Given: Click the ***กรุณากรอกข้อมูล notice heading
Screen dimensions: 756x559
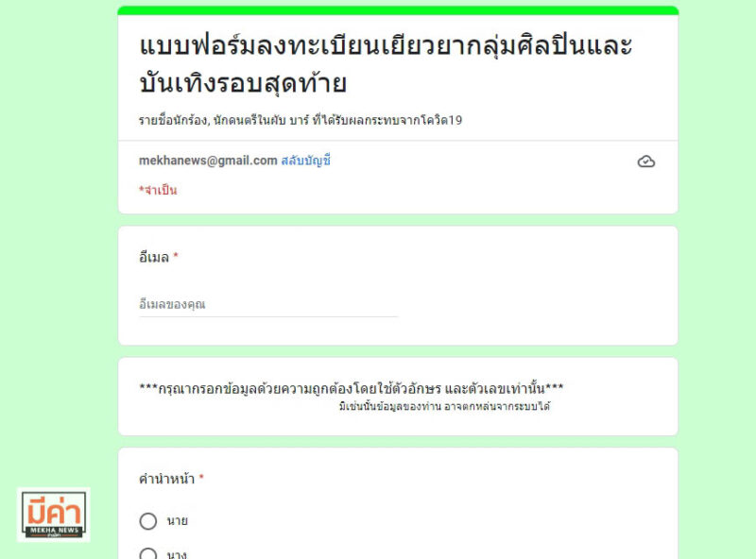Looking at the screenshot, I should click(x=351, y=388).
